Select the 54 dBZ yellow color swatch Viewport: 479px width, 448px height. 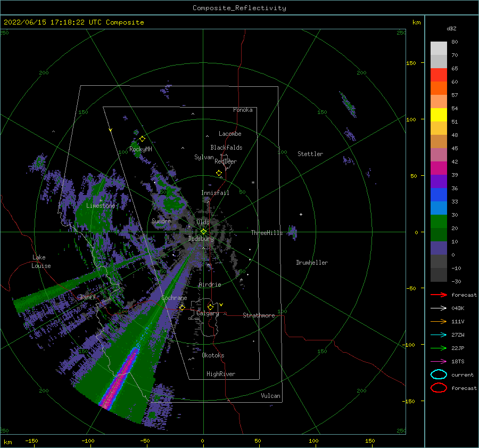coord(439,115)
